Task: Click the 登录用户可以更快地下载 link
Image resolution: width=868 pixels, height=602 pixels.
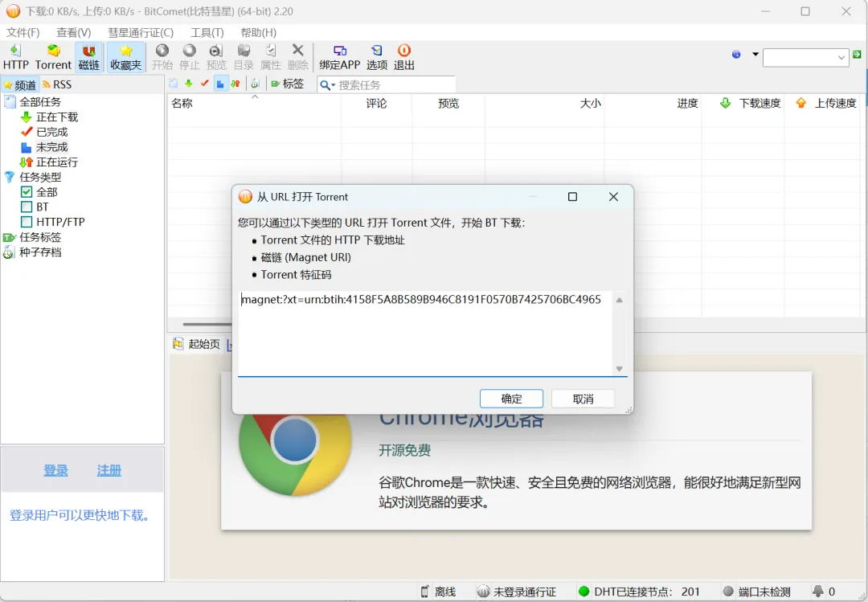Action: pyautogui.click(x=80, y=516)
